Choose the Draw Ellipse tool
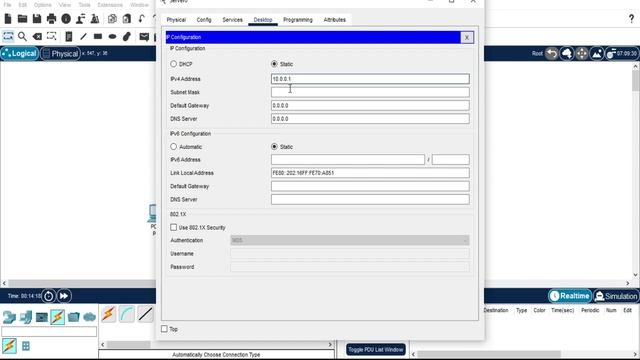 (112, 37)
